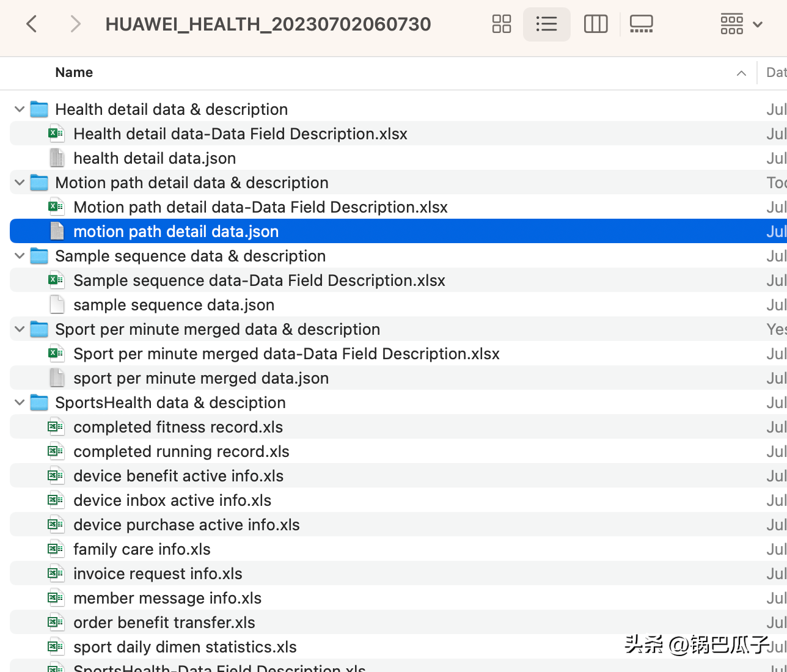Switch to icon grid view
This screenshot has height=672, width=787.
pos(502,24)
